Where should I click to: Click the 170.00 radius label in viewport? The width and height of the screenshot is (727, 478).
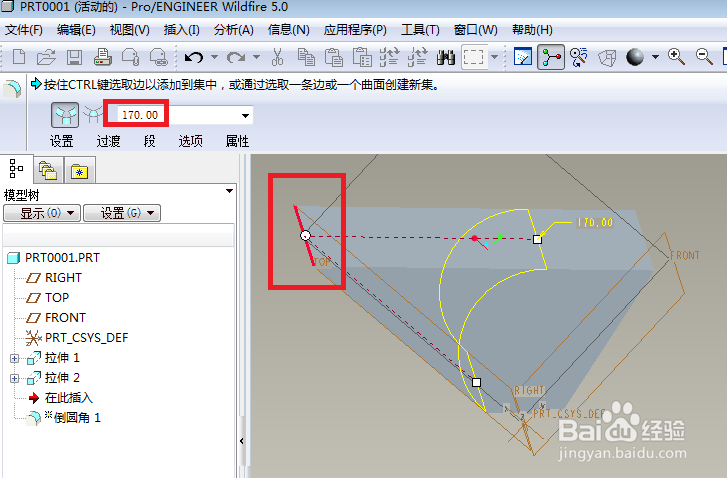(x=595, y=223)
